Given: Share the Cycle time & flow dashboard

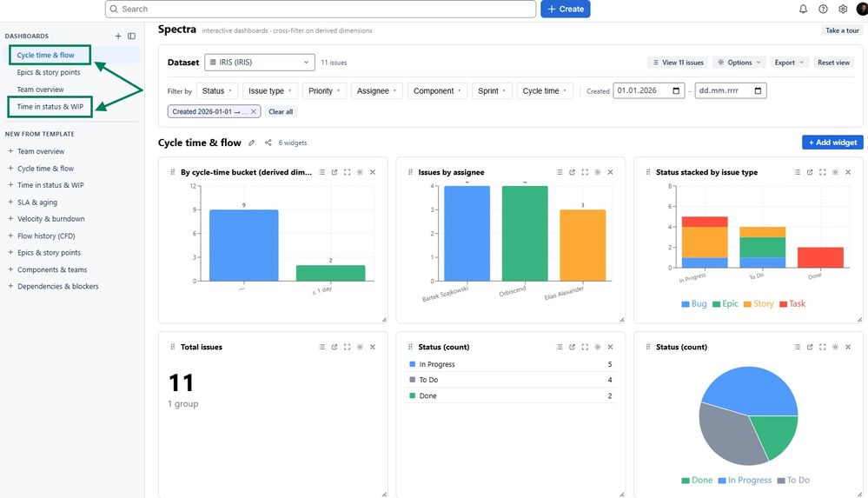Looking at the screenshot, I should pyautogui.click(x=268, y=143).
